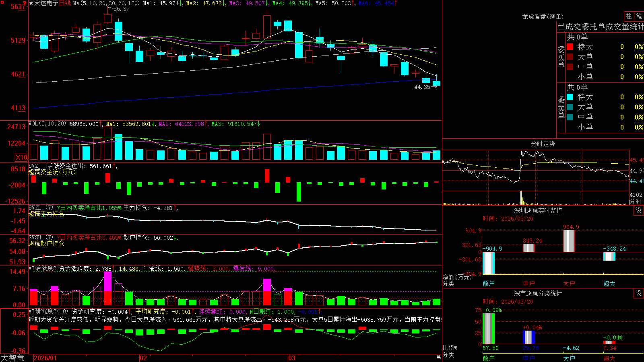Click the red 特大 buy-order color swatch

click(x=570, y=47)
